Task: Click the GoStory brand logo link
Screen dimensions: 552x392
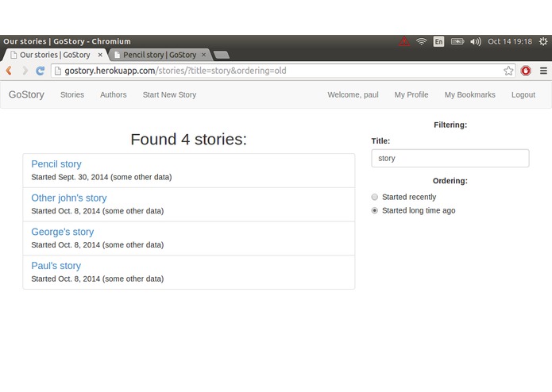Action: coord(26,94)
